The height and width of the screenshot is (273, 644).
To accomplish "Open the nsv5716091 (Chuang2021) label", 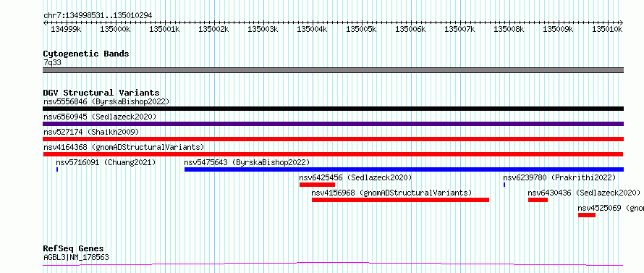I will [x=106, y=162].
